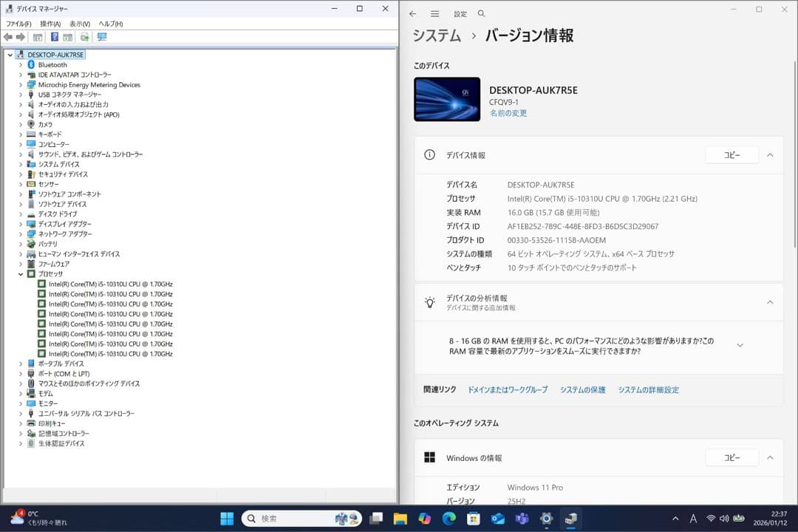
Task: Click the Scan for hardware changes icon
Action: click(83, 36)
